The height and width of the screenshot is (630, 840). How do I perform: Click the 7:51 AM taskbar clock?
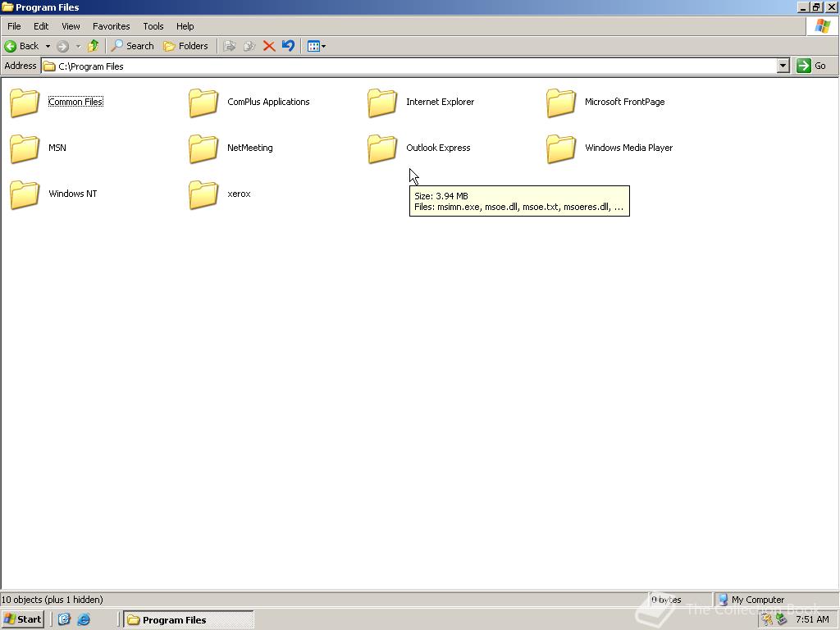click(x=812, y=619)
